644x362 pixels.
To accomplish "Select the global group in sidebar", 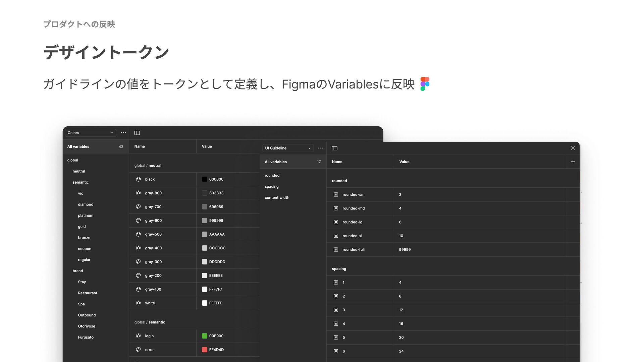I will (72, 160).
